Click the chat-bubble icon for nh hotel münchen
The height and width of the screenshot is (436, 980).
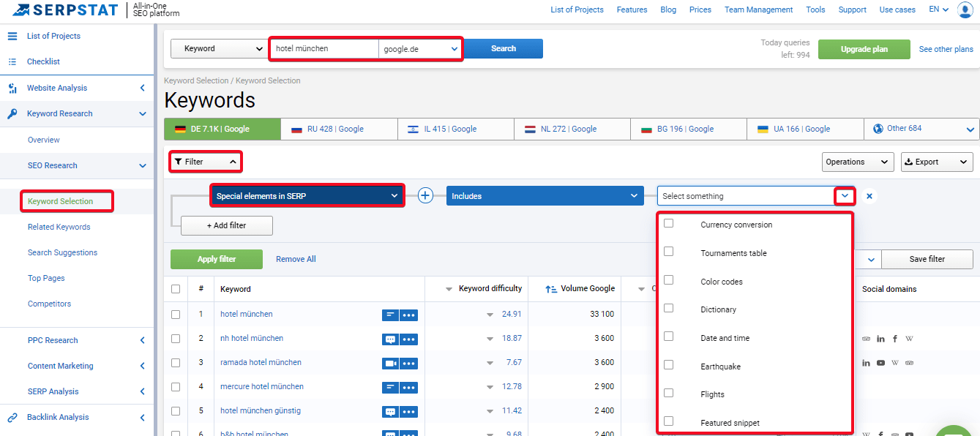tap(390, 339)
